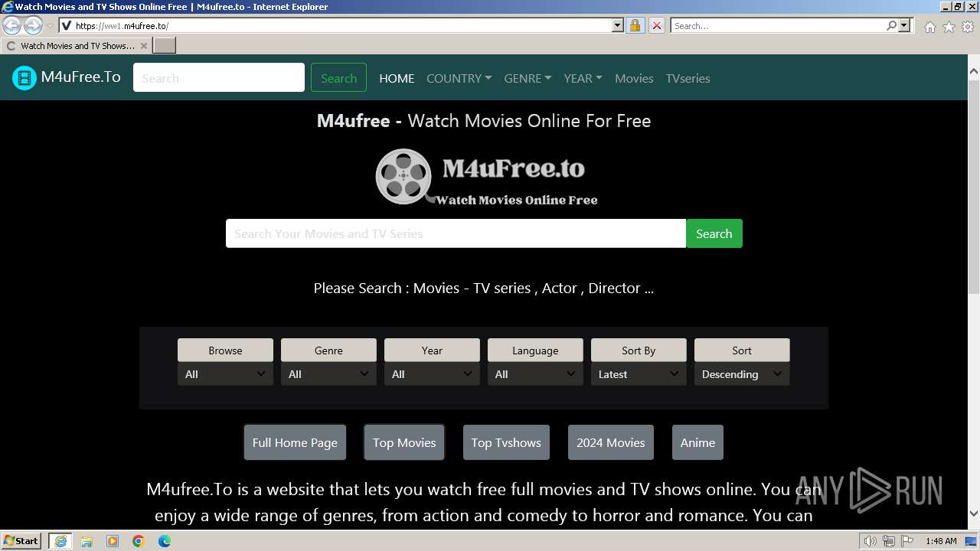The width and height of the screenshot is (980, 551).
Task: Click the Action Center flag tray icon
Action: coord(906,541)
